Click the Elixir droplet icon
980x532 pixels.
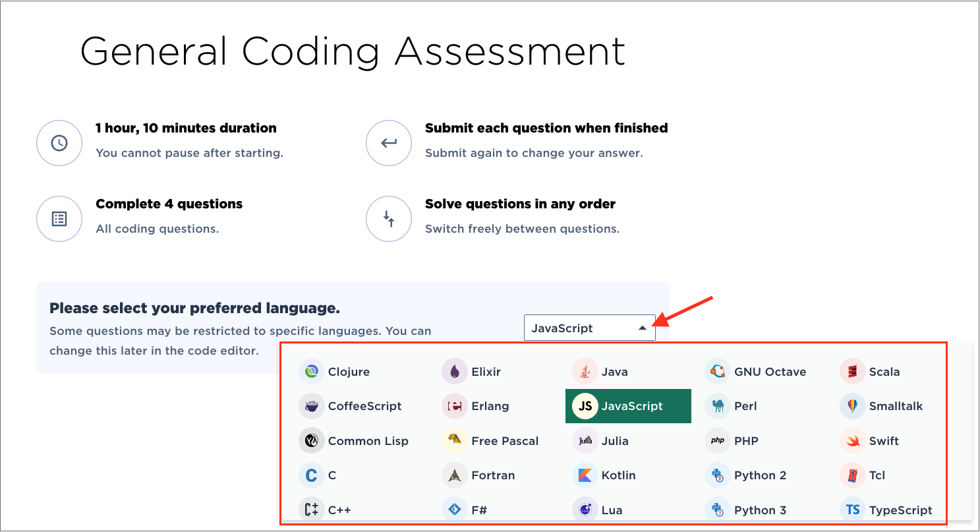pos(454,372)
